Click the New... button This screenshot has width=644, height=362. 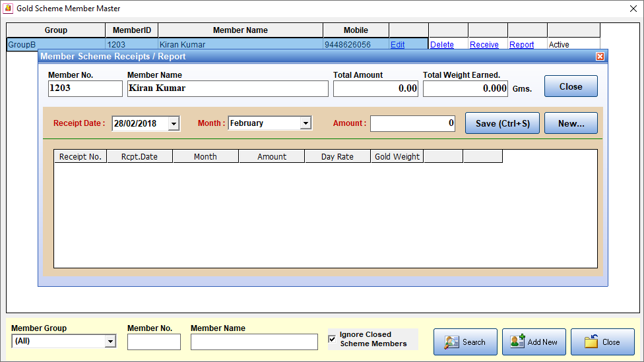click(571, 123)
